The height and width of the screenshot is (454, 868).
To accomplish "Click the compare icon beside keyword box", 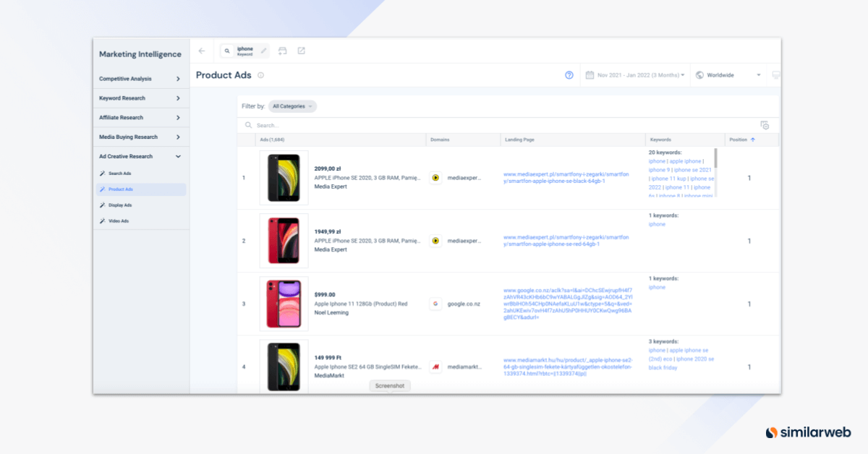I will (x=283, y=51).
